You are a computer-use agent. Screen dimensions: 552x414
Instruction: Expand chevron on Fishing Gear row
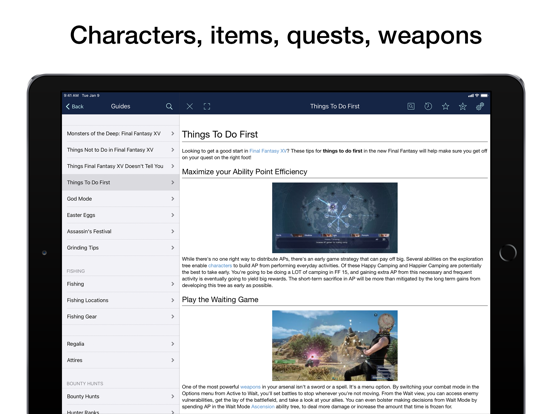pyautogui.click(x=172, y=316)
